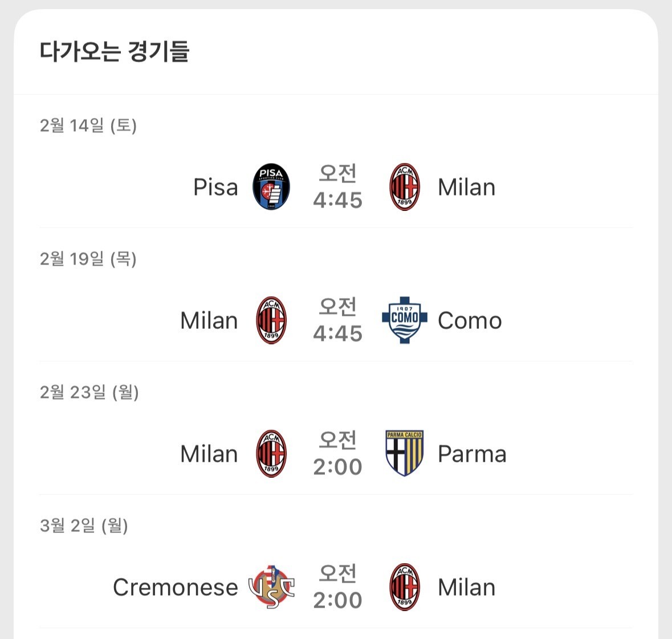This screenshot has height=639, width=672.
Task: Tap Milan crest in Parma match
Action: (271, 454)
